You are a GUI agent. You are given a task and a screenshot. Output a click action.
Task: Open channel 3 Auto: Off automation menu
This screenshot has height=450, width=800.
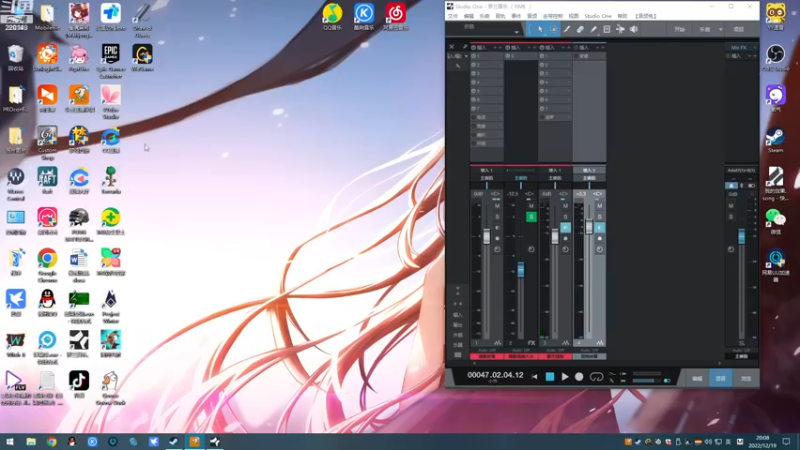(555, 351)
